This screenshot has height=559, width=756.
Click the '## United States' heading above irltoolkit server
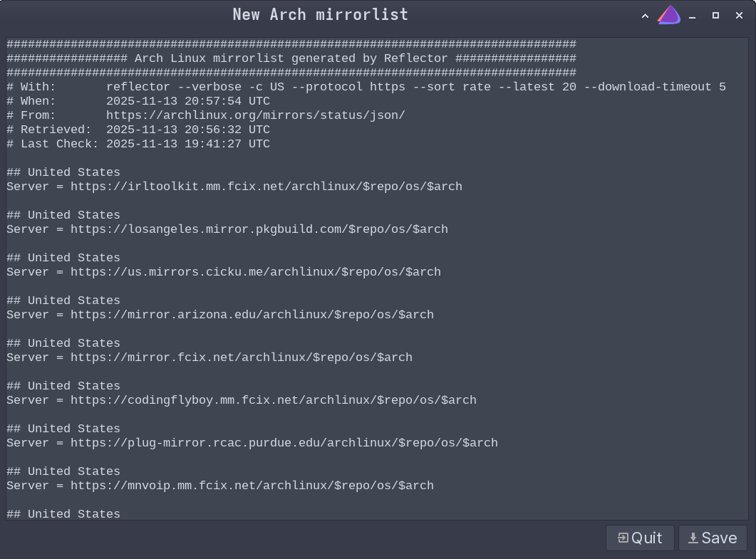(63, 172)
